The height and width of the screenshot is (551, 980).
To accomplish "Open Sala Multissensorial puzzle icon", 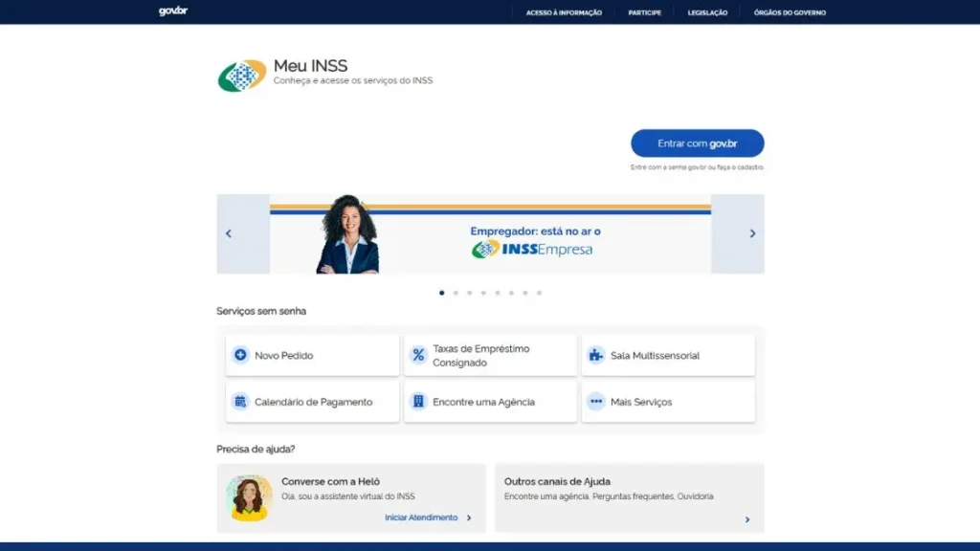I will point(596,355).
